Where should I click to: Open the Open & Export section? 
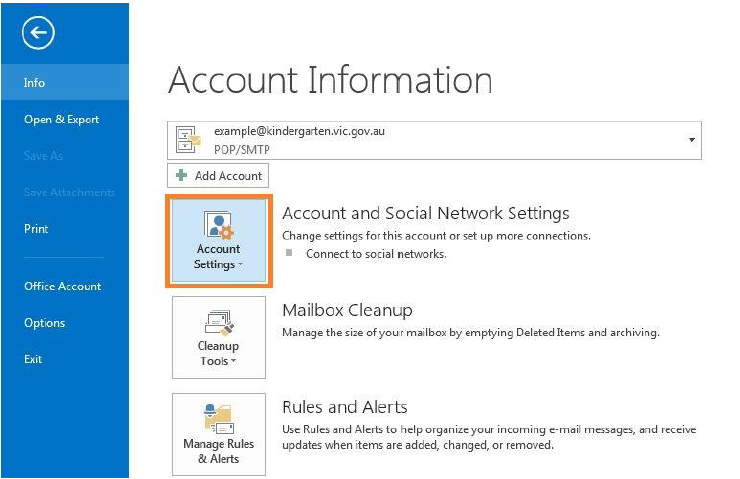pos(61,119)
